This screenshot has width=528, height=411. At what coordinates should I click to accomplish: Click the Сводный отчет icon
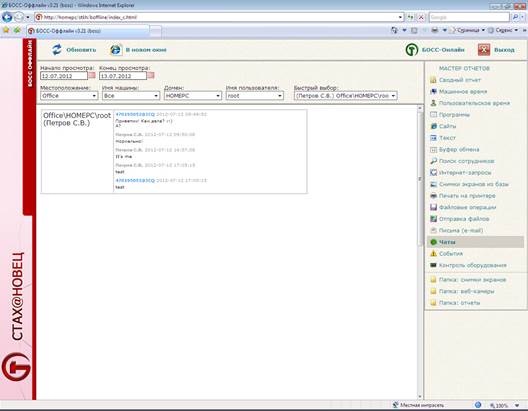433,80
